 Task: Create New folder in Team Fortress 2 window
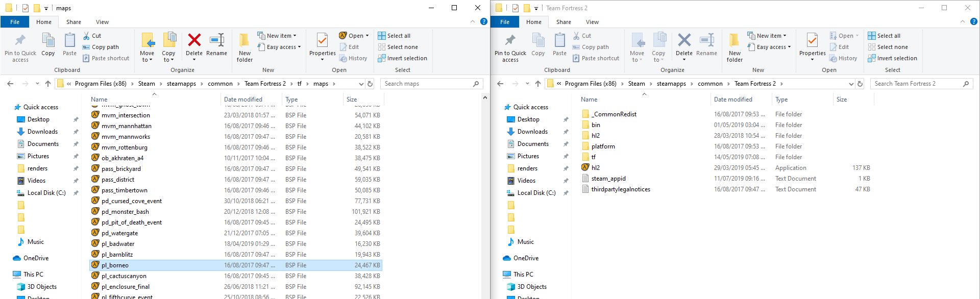pyautogui.click(x=734, y=47)
